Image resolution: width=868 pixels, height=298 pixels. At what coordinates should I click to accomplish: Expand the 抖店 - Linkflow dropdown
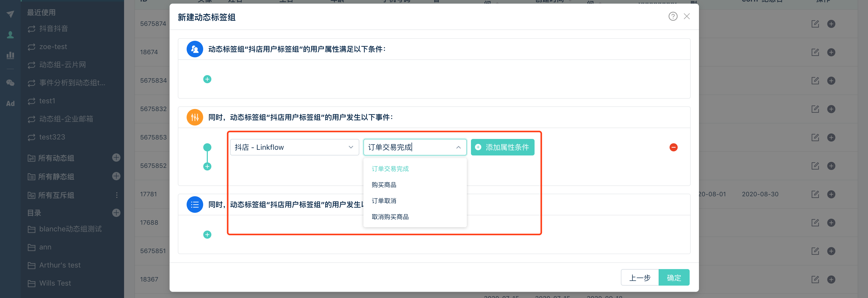point(294,147)
